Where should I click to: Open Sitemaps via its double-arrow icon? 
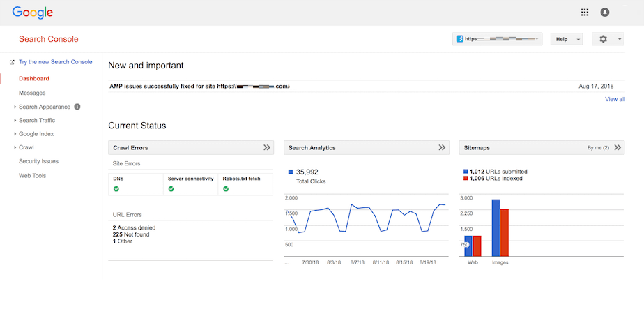618,147
